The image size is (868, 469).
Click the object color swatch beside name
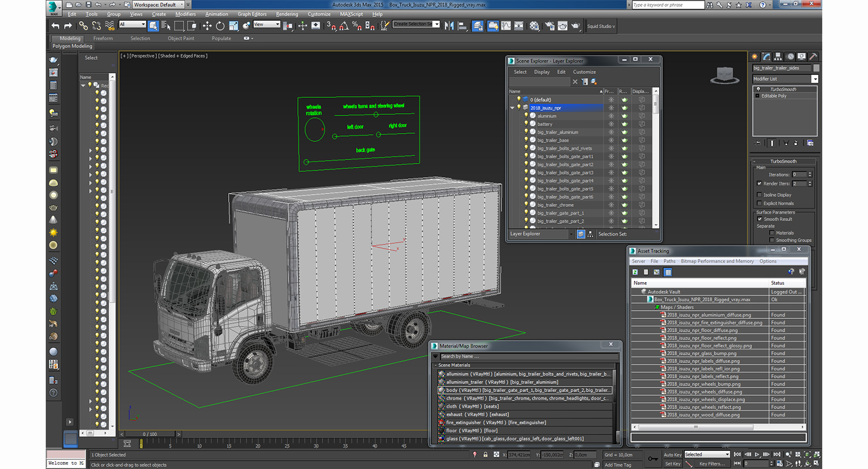(x=816, y=68)
